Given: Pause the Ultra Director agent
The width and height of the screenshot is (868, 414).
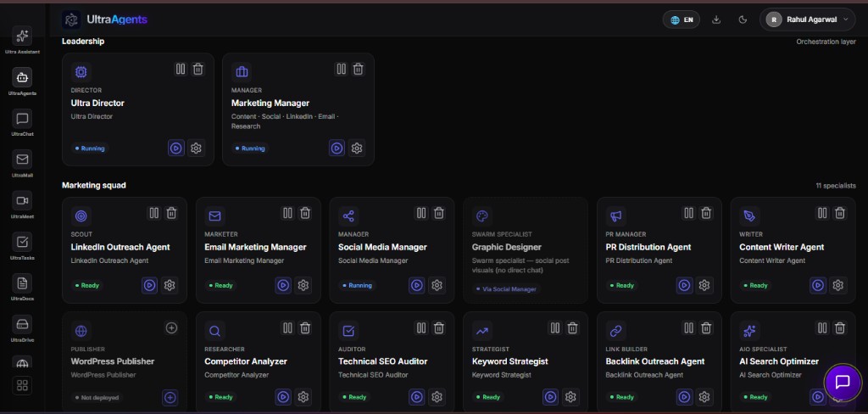Looking at the screenshot, I should 181,70.
